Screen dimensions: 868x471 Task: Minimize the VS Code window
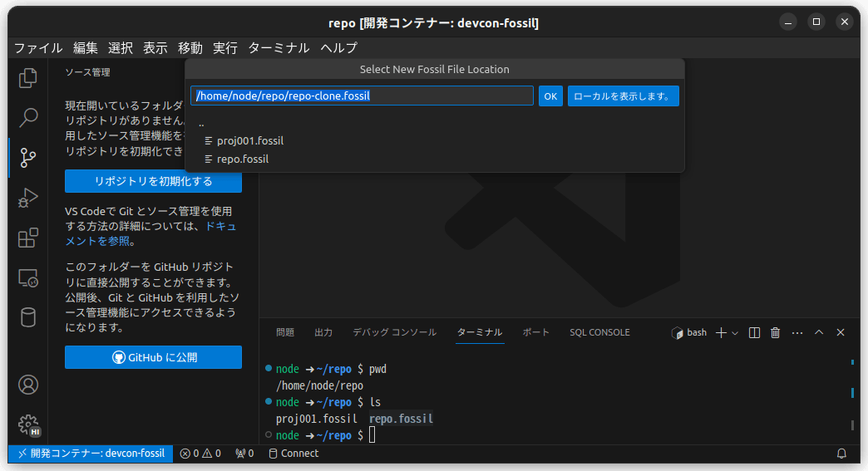[x=787, y=22]
